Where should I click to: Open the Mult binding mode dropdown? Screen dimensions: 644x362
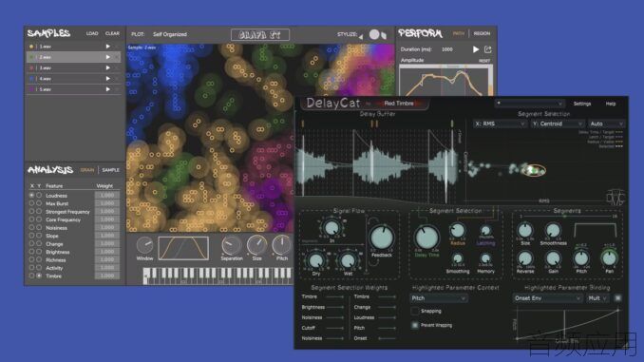click(x=597, y=298)
